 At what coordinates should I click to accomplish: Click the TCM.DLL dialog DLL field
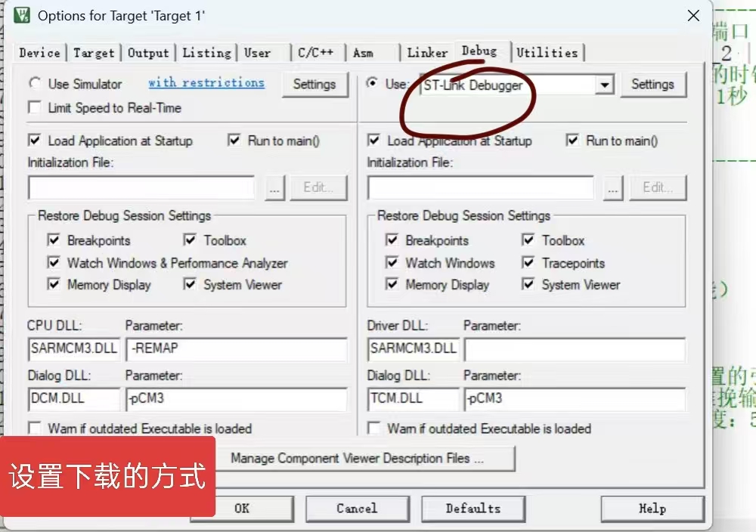point(414,399)
